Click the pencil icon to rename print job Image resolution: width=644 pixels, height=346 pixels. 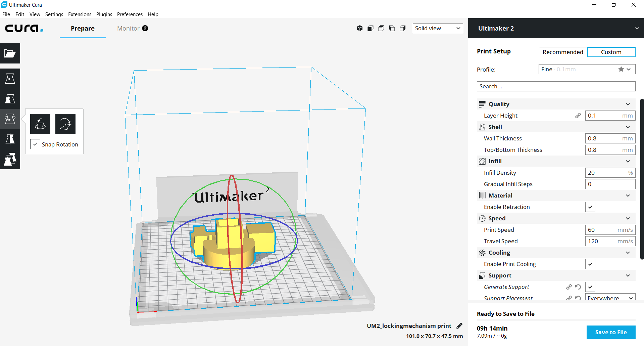459,326
